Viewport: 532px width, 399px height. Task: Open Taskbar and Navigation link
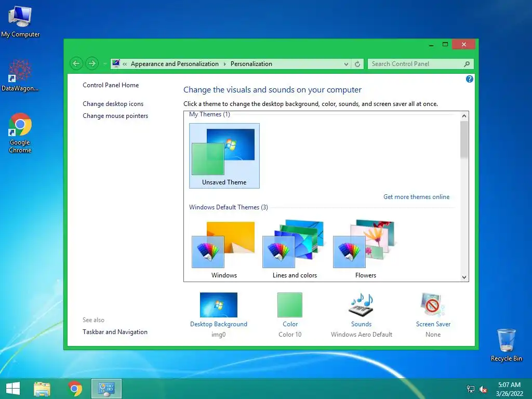(115, 332)
